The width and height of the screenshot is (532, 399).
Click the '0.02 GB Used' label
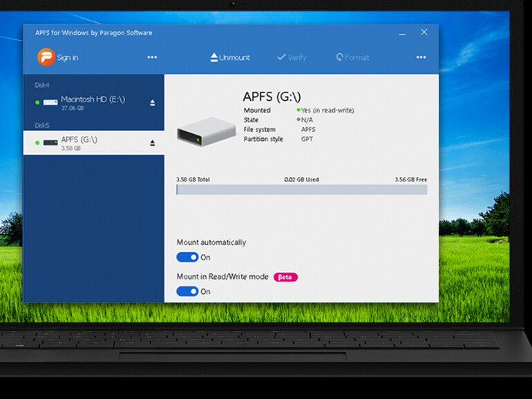[302, 179]
